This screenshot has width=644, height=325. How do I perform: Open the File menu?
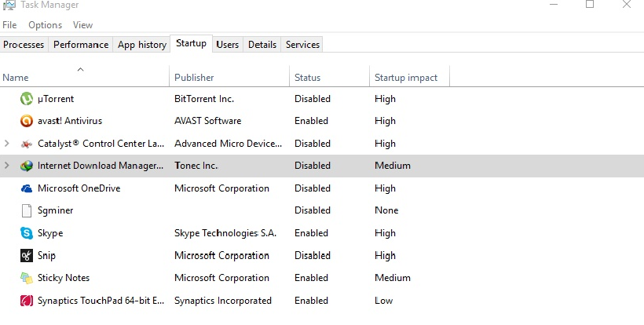[9, 25]
